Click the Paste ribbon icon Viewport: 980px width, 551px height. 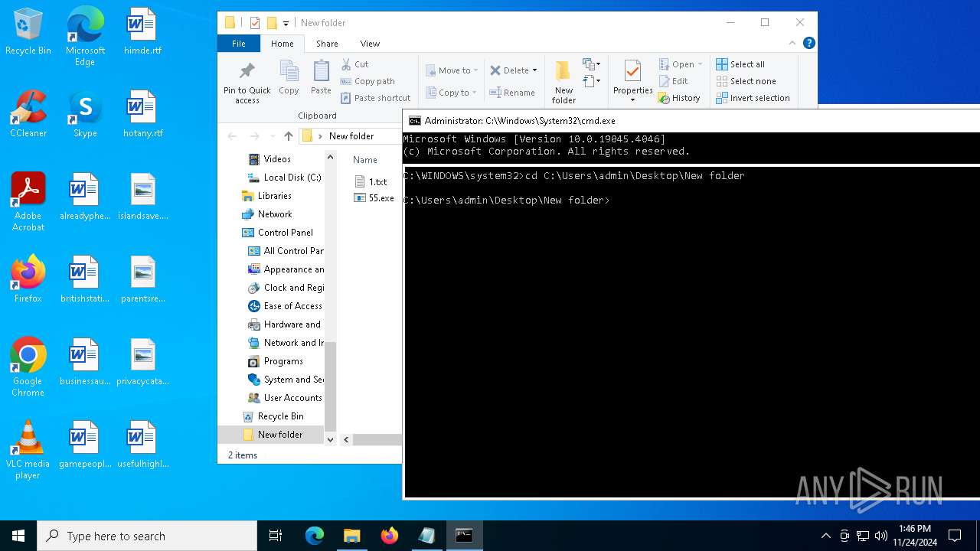(321, 78)
